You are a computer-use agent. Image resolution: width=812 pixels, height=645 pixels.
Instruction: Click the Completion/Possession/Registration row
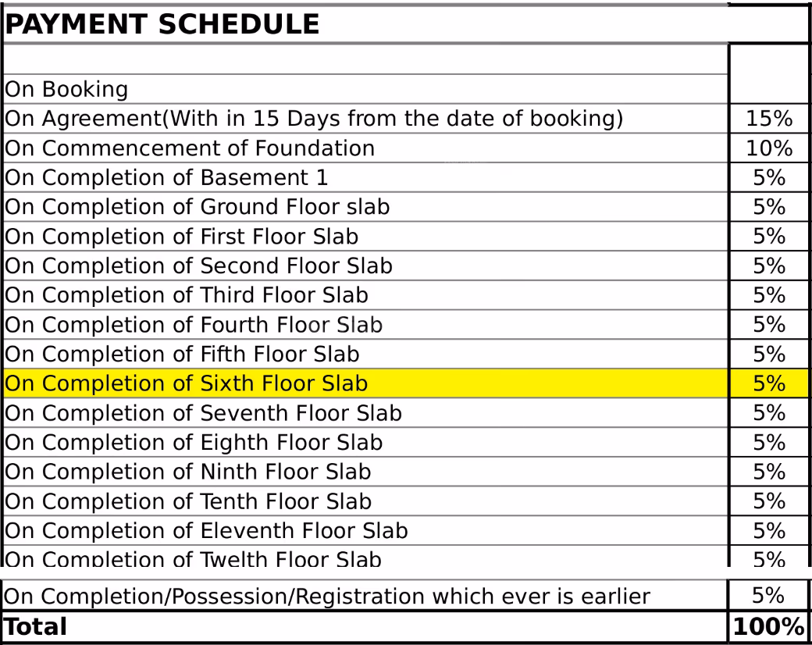365,596
